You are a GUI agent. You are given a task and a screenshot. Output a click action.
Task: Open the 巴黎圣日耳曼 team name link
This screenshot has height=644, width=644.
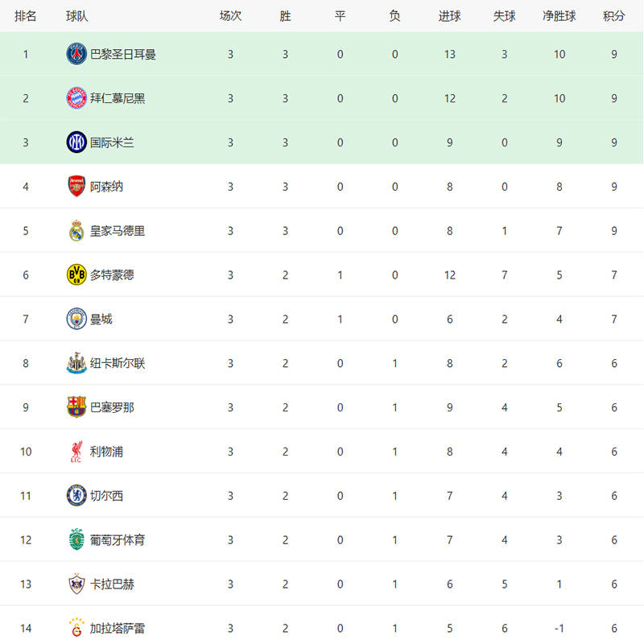(x=123, y=55)
